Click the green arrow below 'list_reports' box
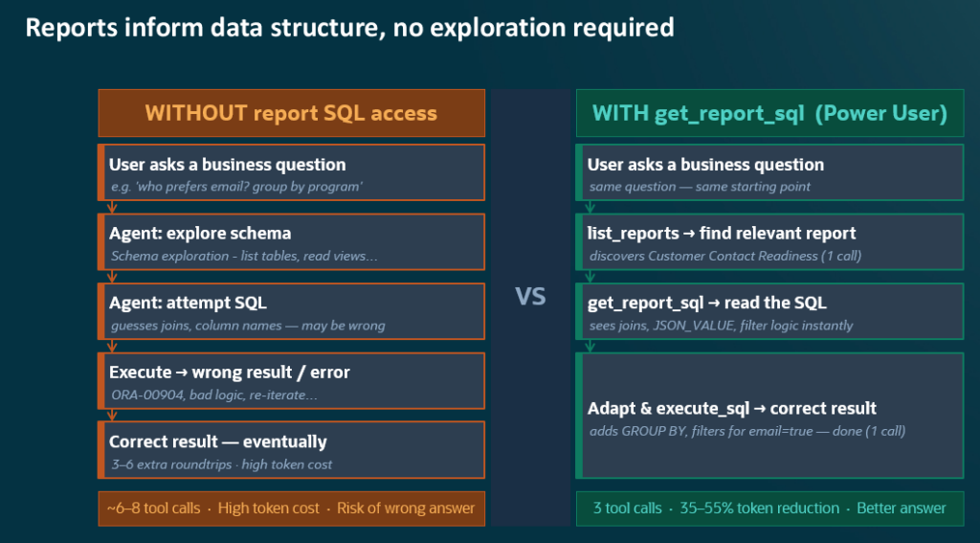This screenshot has width=980, height=543. click(x=590, y=277)
